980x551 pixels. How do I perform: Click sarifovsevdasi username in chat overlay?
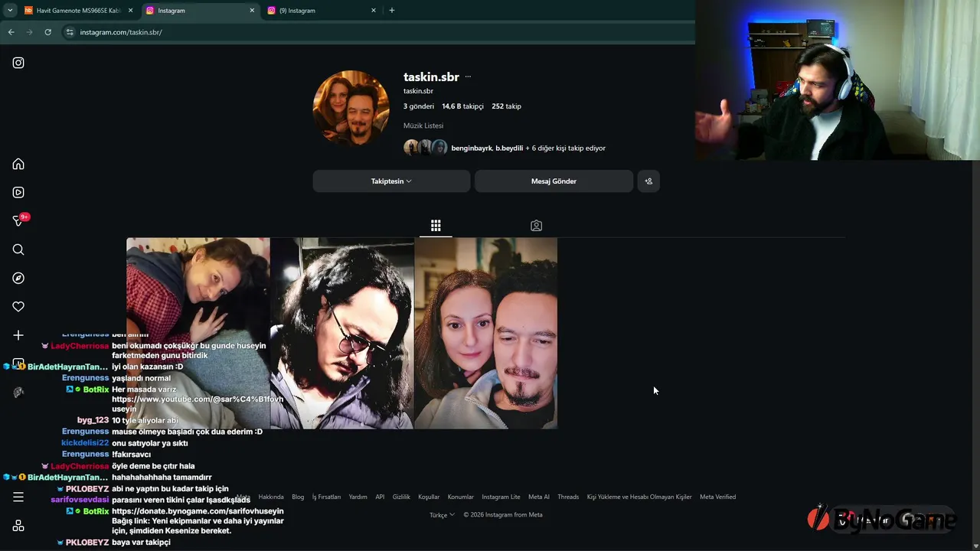coord(80,499)
